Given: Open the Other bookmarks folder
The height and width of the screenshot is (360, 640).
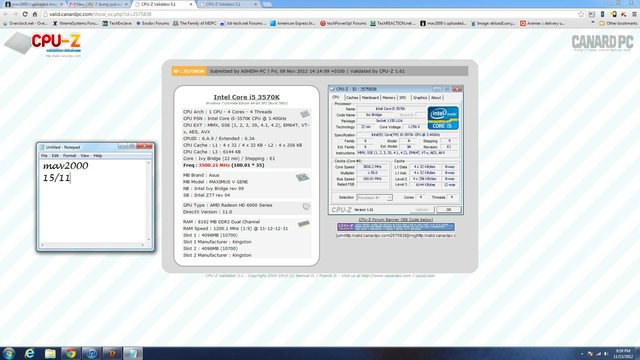Looking at the screenshot, I should click(618, 23).
